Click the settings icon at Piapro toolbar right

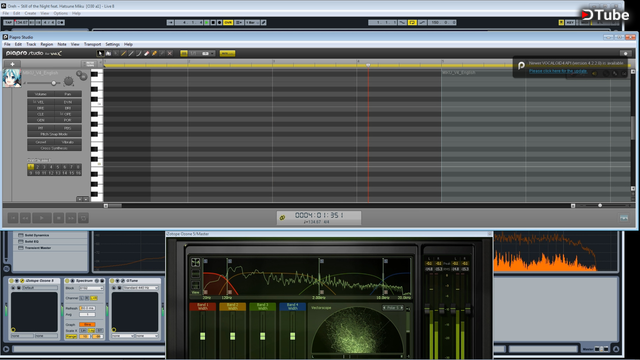tap(625, 53)
